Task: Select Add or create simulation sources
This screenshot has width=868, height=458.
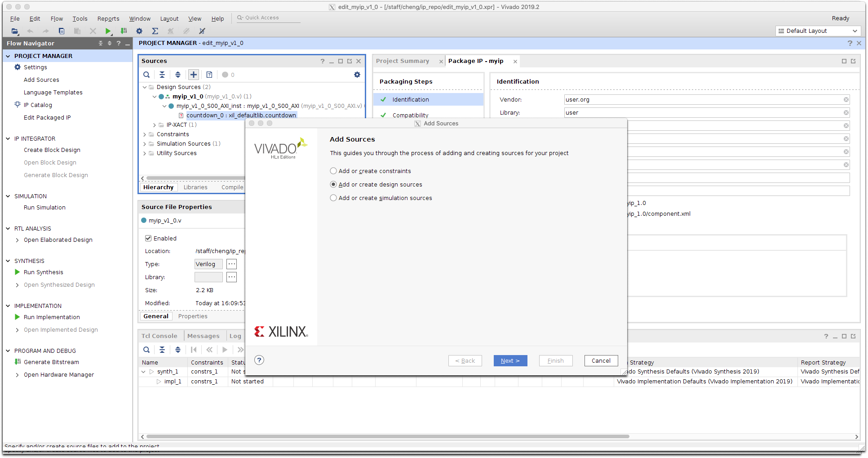Action: [333, 198]
